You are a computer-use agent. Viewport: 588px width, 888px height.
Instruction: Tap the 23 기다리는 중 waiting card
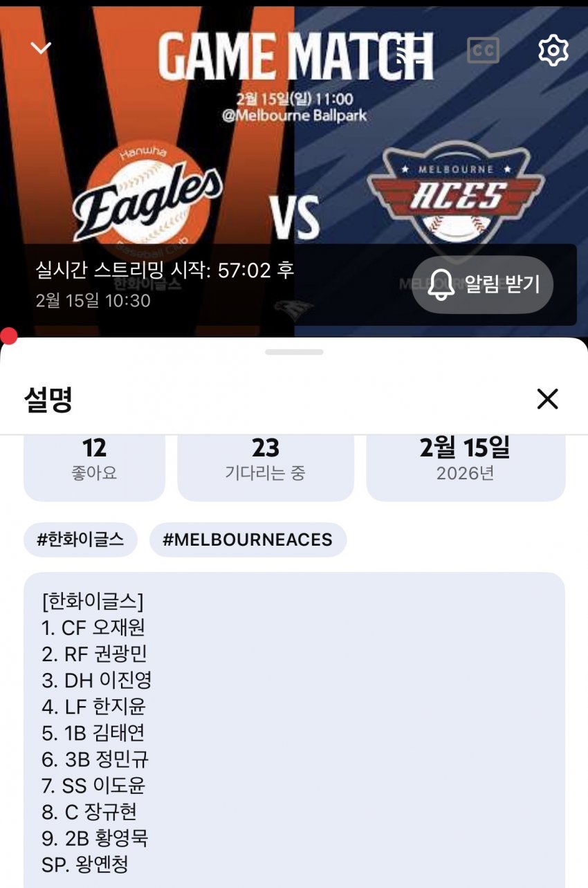(x=266, y=462)
